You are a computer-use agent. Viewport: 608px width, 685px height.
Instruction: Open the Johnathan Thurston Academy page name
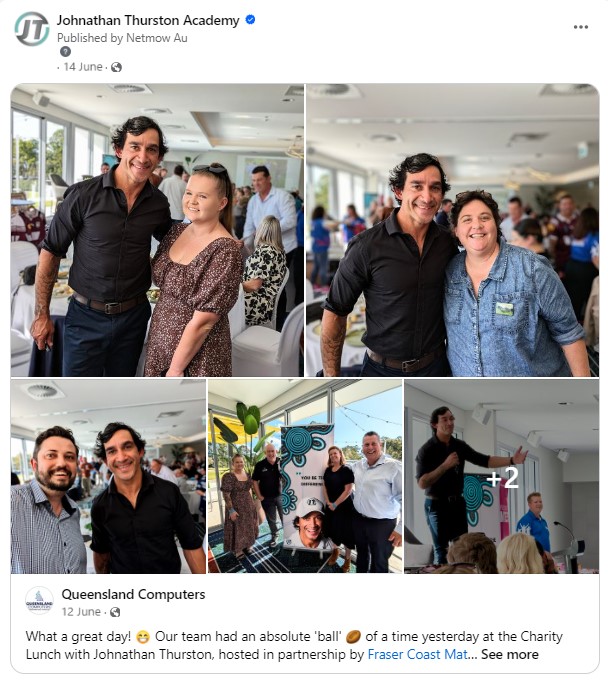pos(148,21)
